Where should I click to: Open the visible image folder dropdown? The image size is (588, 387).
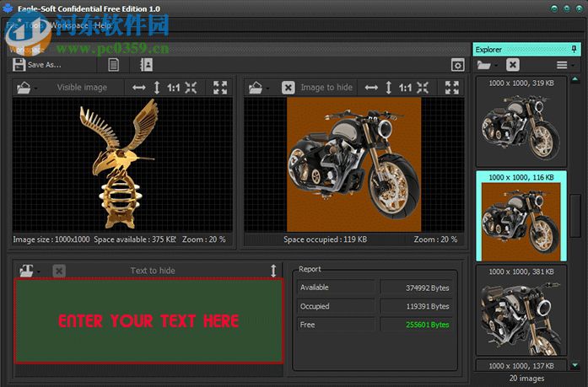point(26,88)
